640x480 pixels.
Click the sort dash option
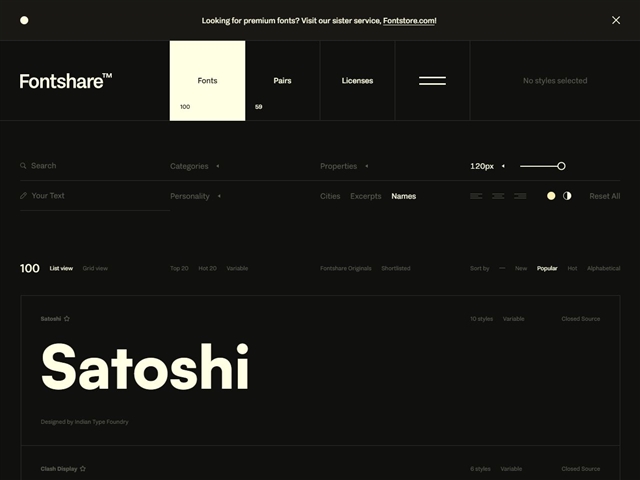coord(502,268)
